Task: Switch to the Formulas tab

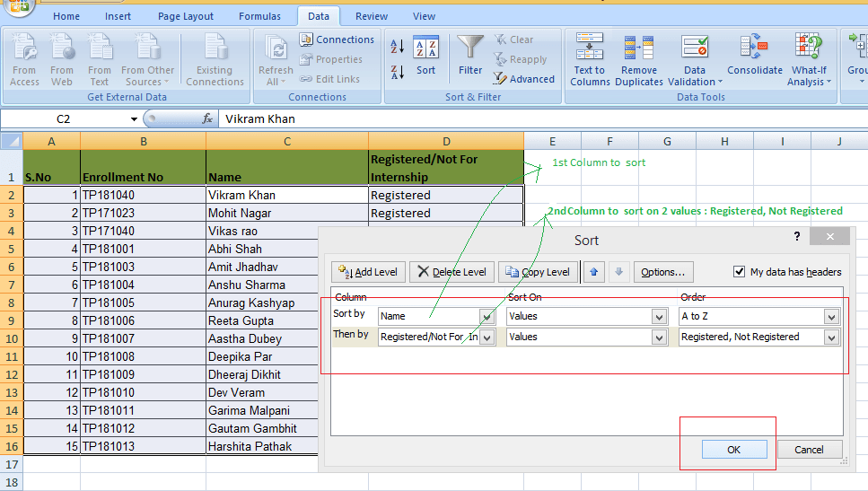Action: (x=259, y=16)
